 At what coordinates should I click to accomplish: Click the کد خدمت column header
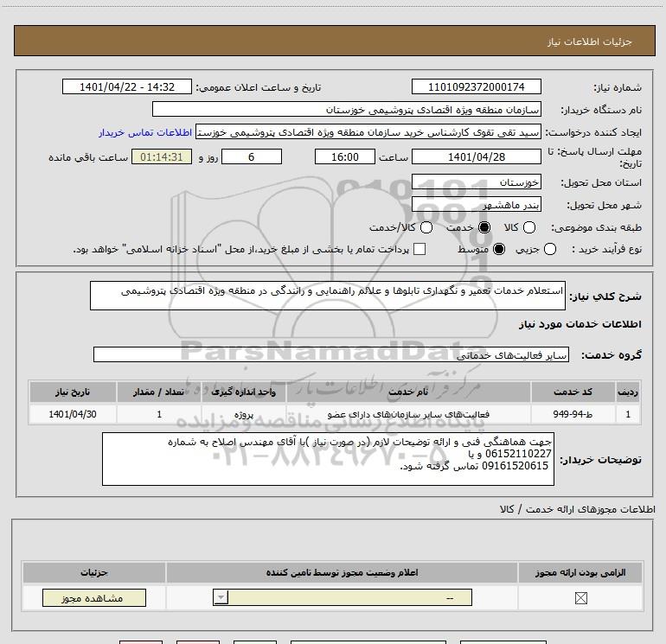click(x=573, y=392)
